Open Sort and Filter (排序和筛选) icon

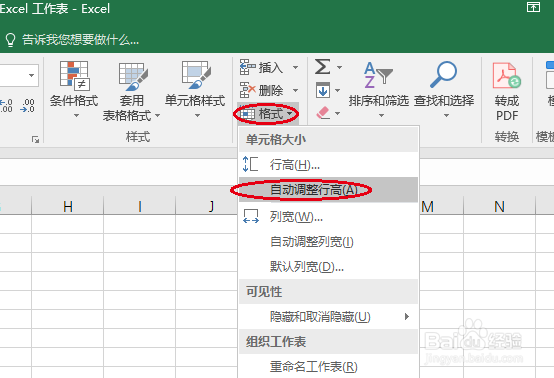tap(378, 75)
